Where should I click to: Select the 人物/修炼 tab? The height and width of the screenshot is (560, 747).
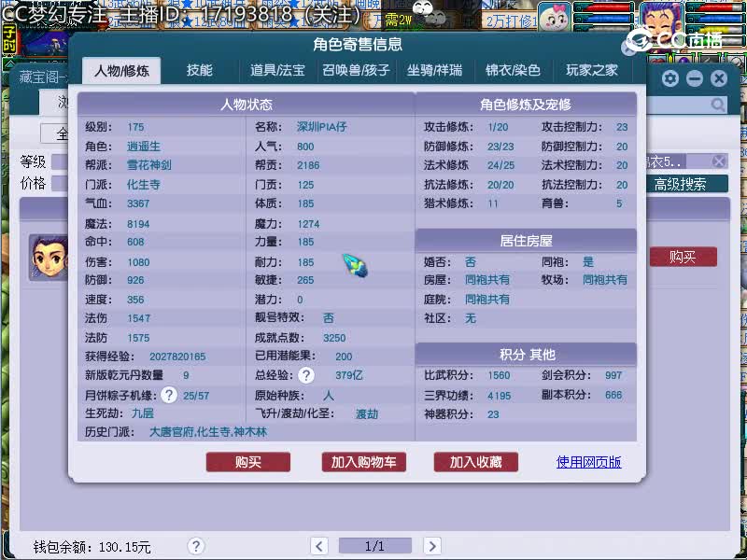[121, 71]
